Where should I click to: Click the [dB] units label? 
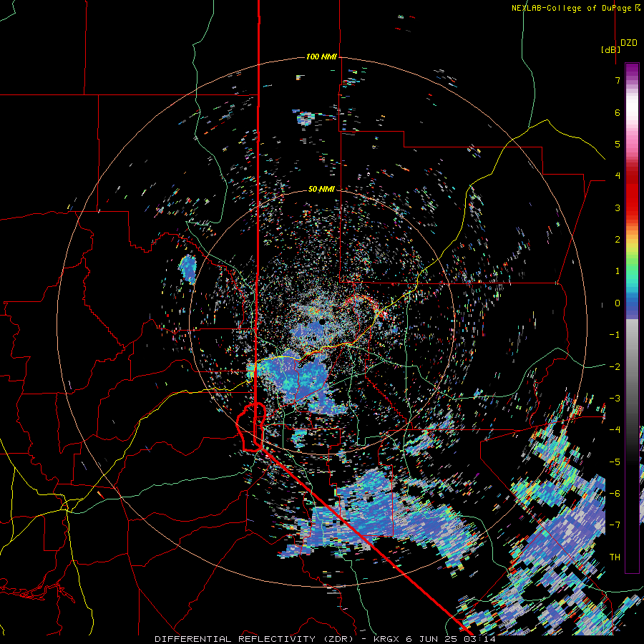(611, 49)
